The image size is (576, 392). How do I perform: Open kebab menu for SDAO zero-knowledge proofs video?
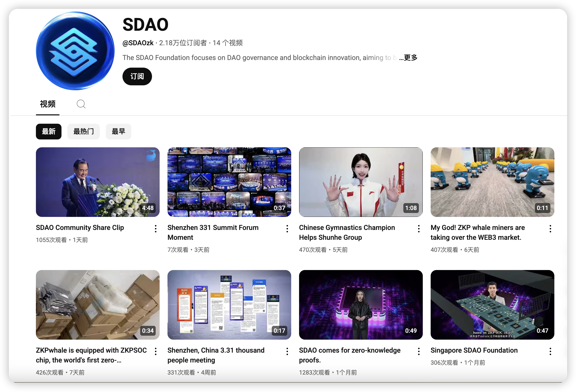[419, 351]
